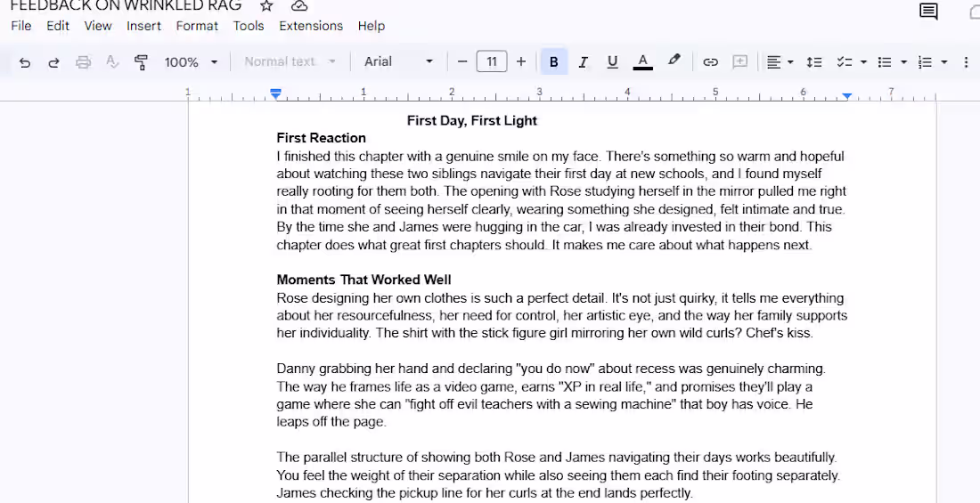
Task: Insert a bulleted list
Action: point(885,61)
